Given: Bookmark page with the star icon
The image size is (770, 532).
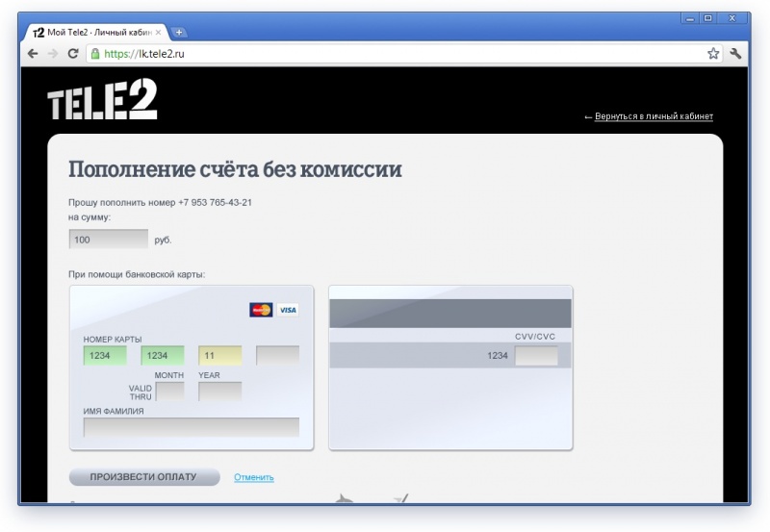Looking at the screenshot, I should point(713,54).
